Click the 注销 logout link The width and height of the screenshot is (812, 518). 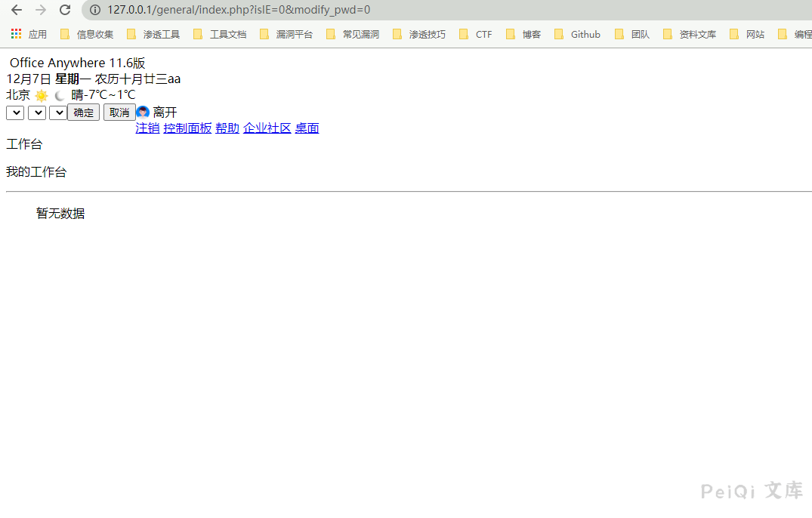pos(147,128)
